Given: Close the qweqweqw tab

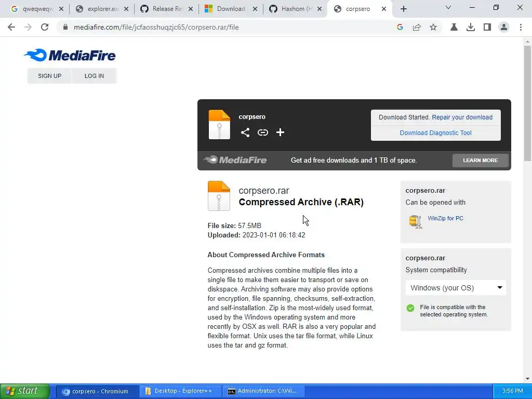Looking at the screenshot, I should [x=61, y=9].
